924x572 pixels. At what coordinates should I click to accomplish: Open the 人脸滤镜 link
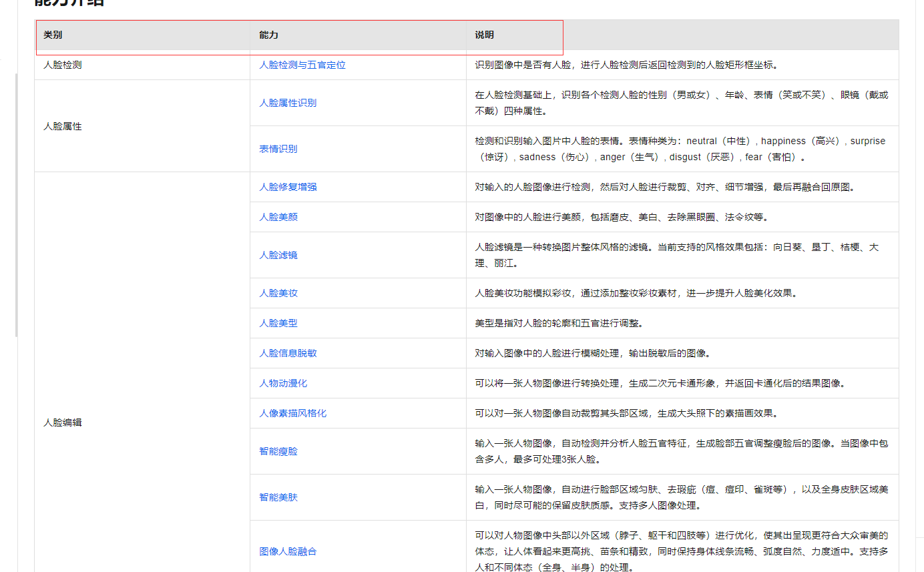(x=278, y=255)
